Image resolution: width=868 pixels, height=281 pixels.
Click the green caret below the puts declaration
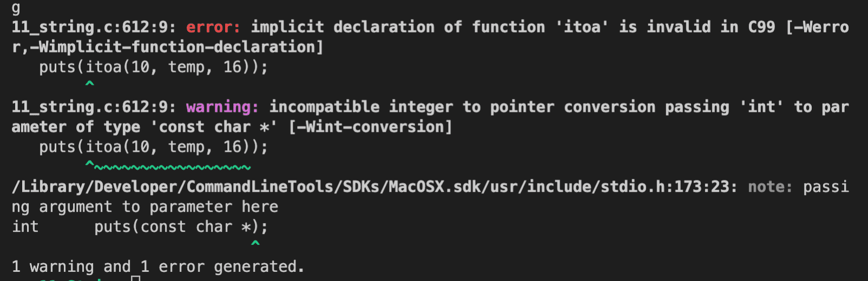coord(255,244)
